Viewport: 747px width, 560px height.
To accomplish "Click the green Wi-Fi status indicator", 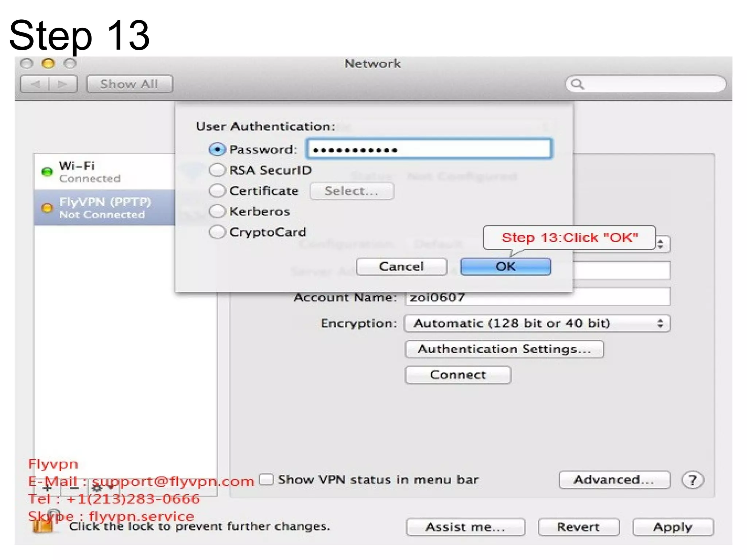I will [x=47, y=172].
